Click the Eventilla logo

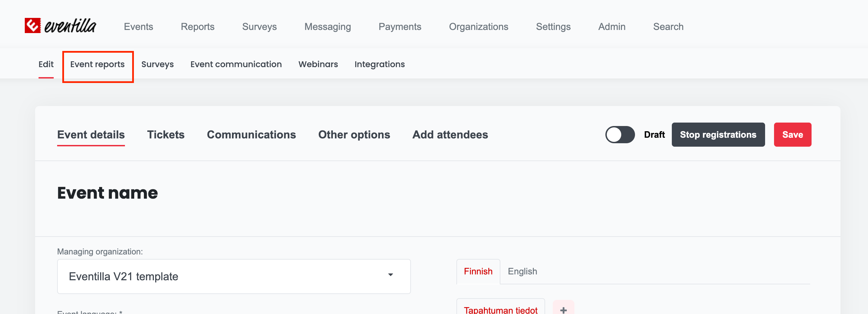click(60, 26)
